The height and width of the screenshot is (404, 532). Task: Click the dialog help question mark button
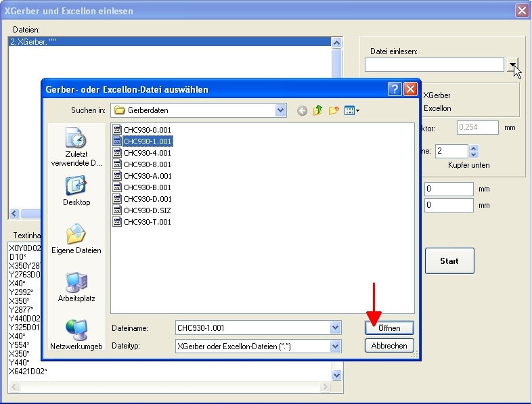click(x=395, y=89)
